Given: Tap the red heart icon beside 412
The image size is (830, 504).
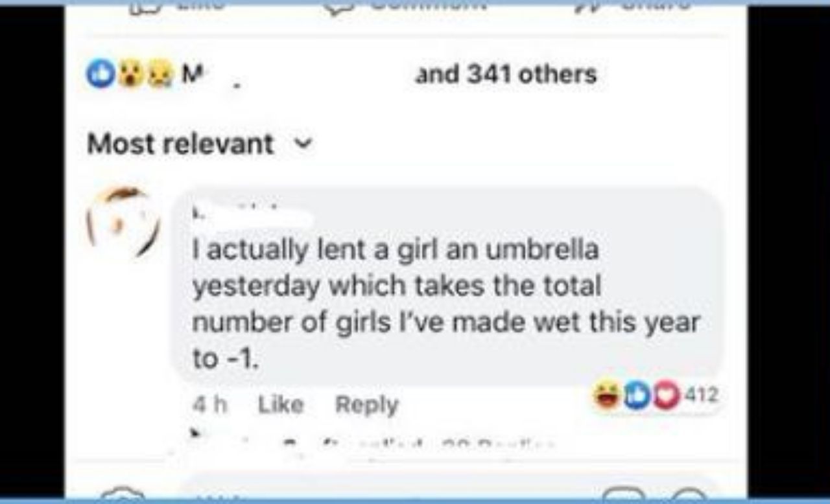Looking at the screenshot, I should click(663, 395).
